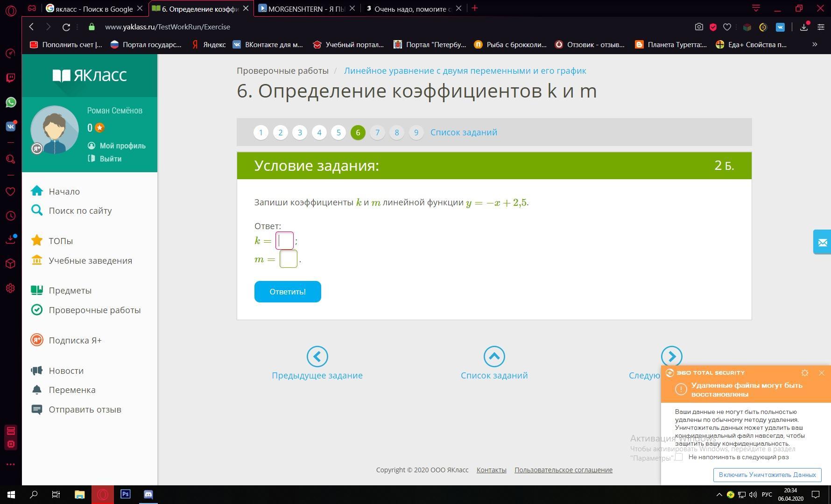Show hidden system tray icons
This screenshot has height=504, width=831.
click(719, 495)
